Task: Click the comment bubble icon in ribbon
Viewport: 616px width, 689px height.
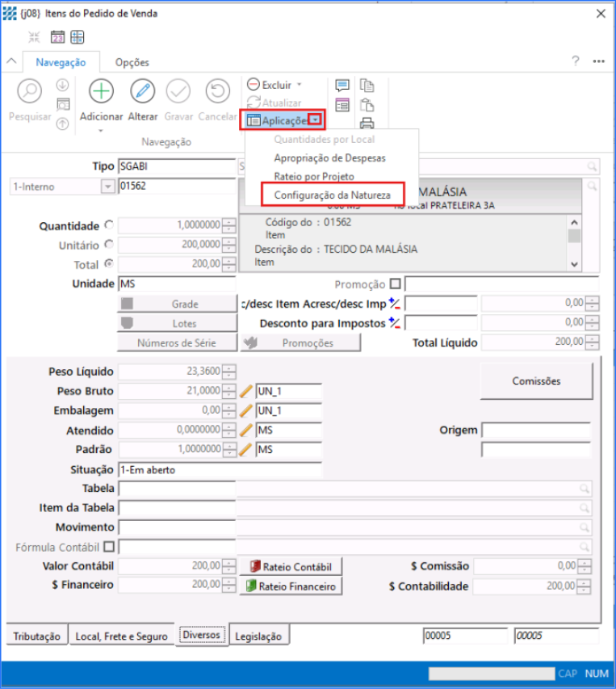Action: [342, 86]
